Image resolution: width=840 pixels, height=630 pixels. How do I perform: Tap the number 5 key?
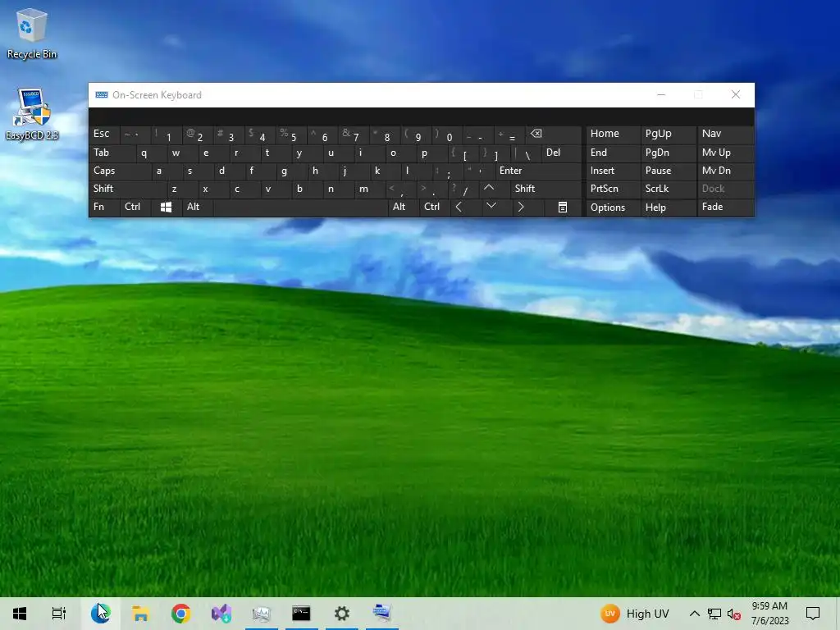[292, 135]
